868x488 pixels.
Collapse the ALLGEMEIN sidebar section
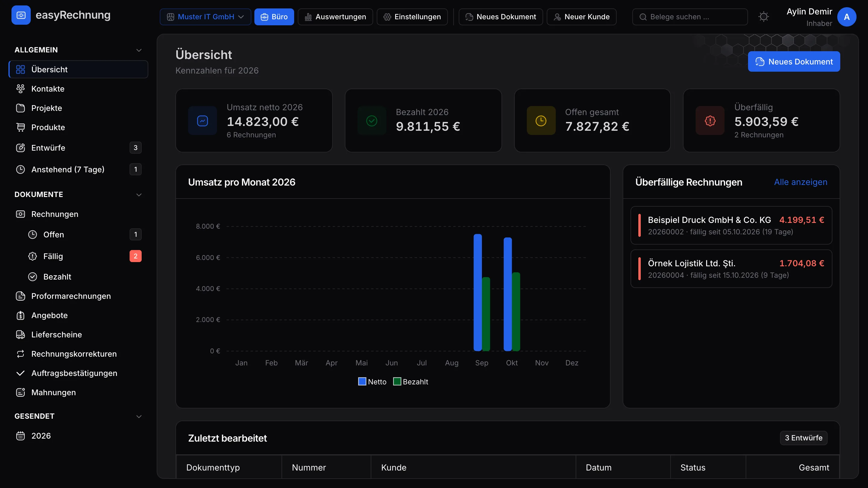pos(139,50)
